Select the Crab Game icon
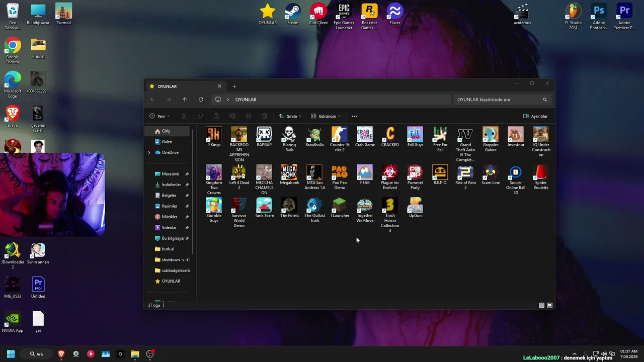Viewport: 644px width, 362px height. [365, 137]
